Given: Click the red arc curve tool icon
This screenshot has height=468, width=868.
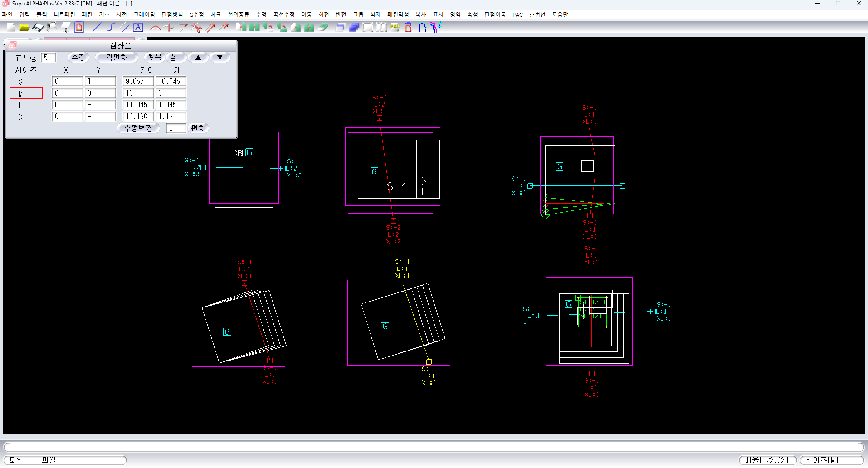Looking at the screenshot, I should pos(155,28).
